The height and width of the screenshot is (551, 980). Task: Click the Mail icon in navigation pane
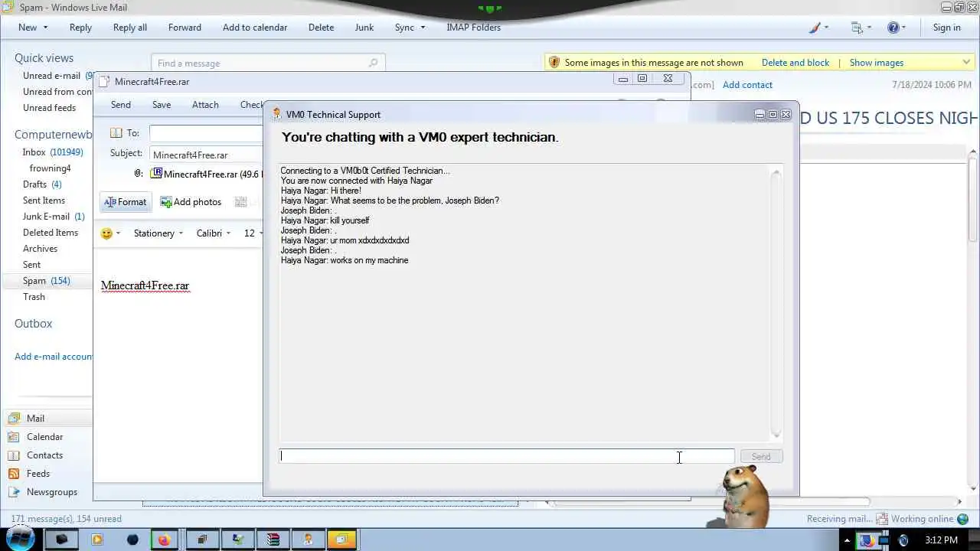click(13, 419)
